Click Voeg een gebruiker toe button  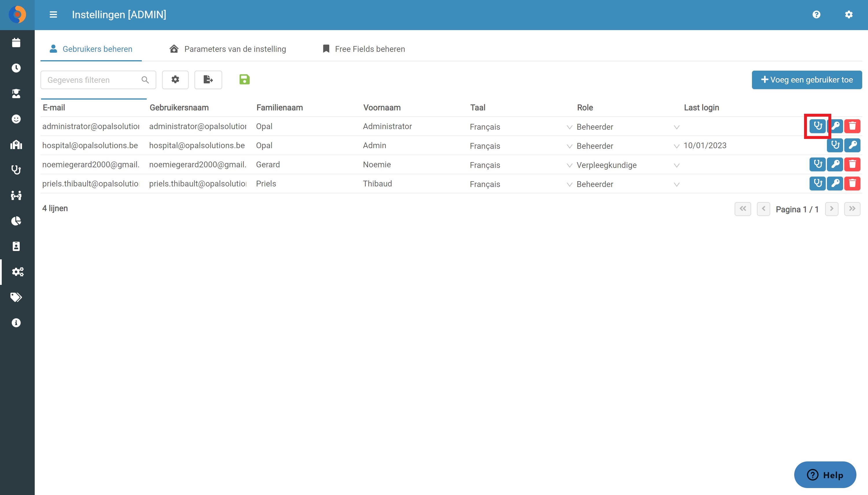806,80
